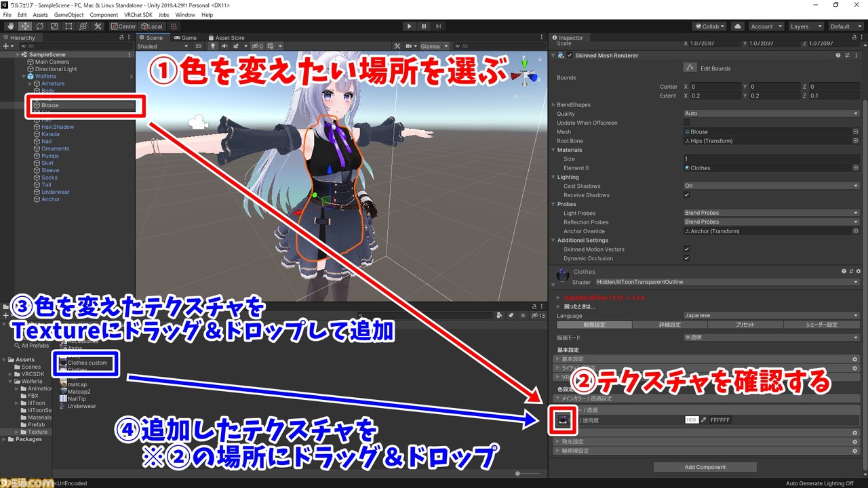Select the Rotate tool

[39, 26]
